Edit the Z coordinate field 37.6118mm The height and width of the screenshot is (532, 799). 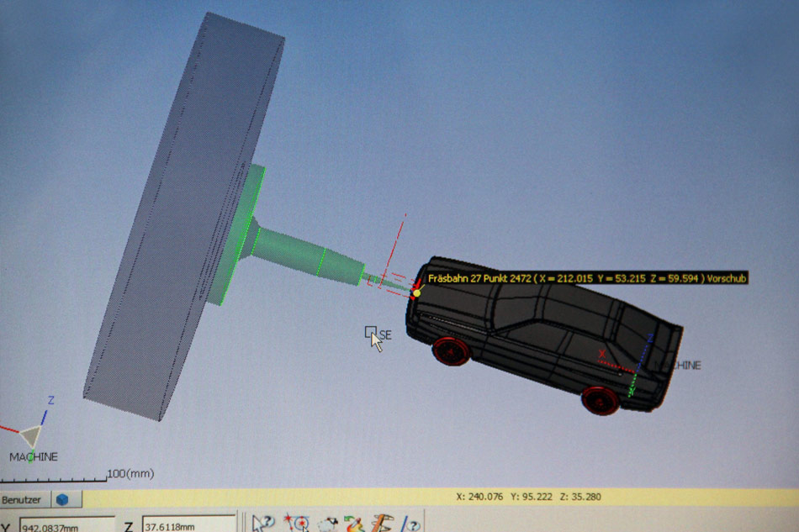tap(189, 525)
